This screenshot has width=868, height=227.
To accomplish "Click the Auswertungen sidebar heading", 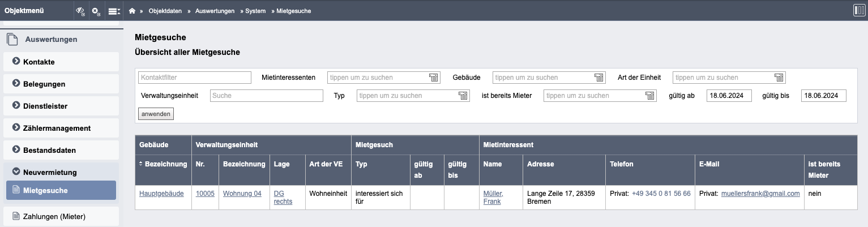I will tap(51, 40).
